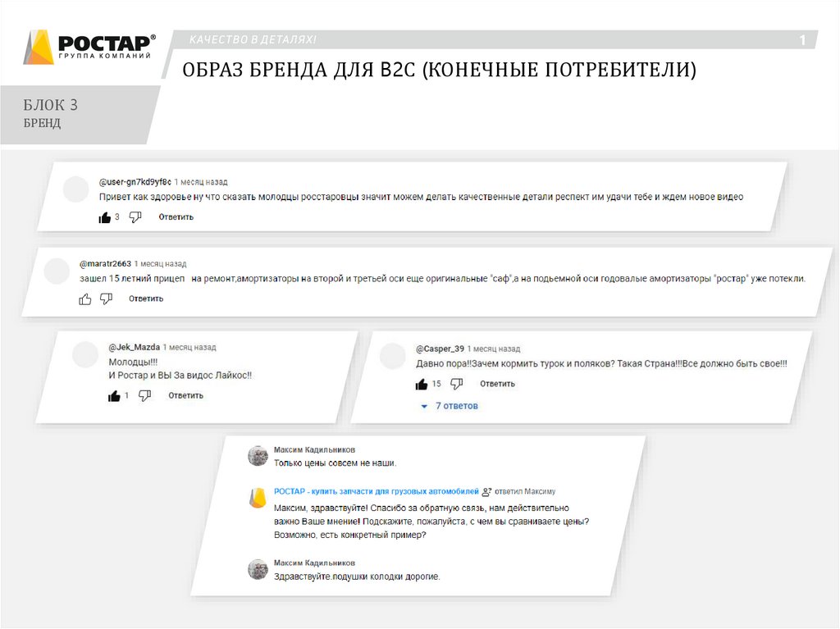The width and height of the screenshot is (840, 629).
Task: Open the @Casper_39 username
Action: (x=440, y=349)
